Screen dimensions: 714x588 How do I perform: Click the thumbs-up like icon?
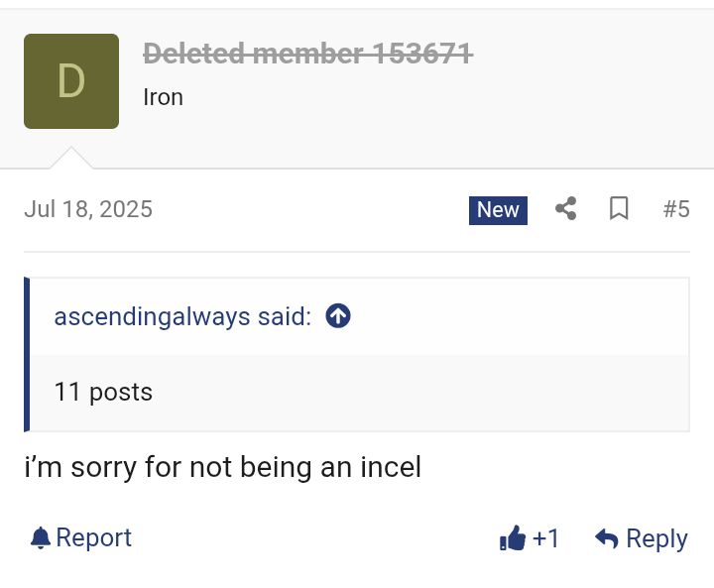pyautogui.click(x=513, y=537)
